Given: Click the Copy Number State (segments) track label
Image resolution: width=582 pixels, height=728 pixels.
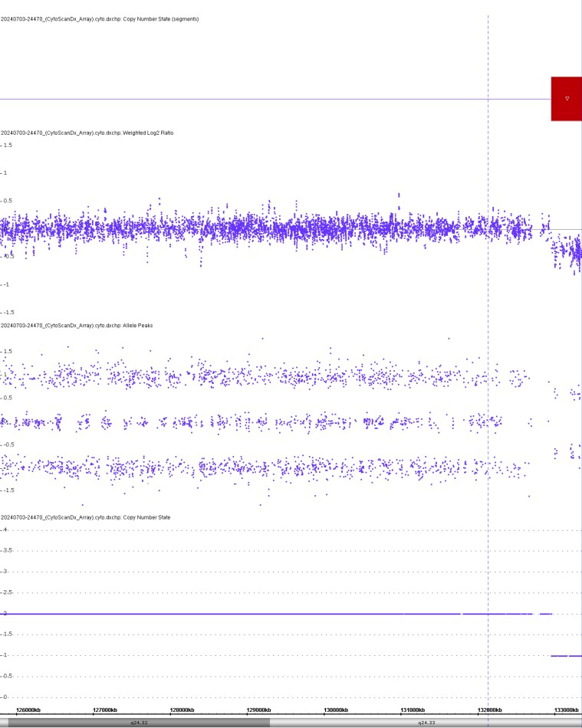Looking at the screenshot, I should coord(100,19).
